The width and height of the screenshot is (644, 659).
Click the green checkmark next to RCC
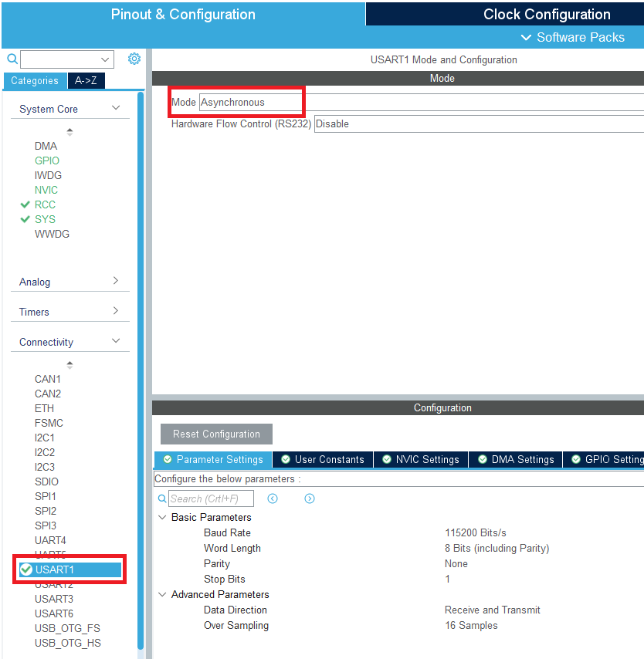click(x=25, y=204)
